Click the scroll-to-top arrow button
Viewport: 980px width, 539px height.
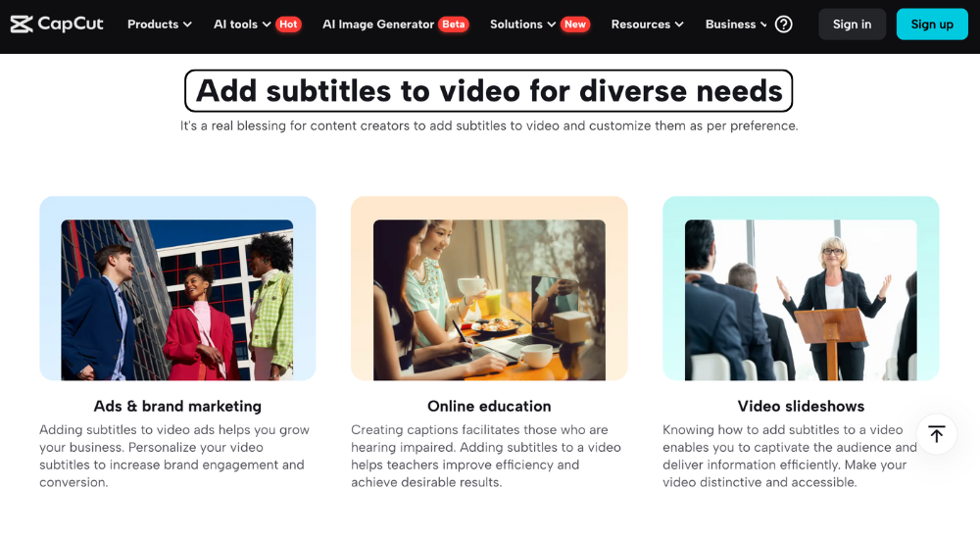936,434
